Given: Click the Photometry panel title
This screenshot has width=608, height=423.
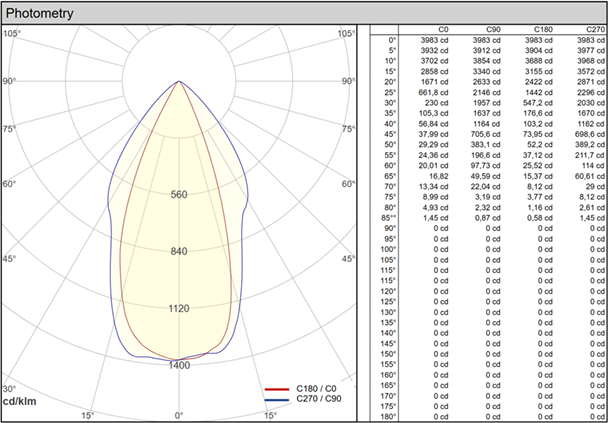Looking at the screenshot, I should tap(42, 13).
